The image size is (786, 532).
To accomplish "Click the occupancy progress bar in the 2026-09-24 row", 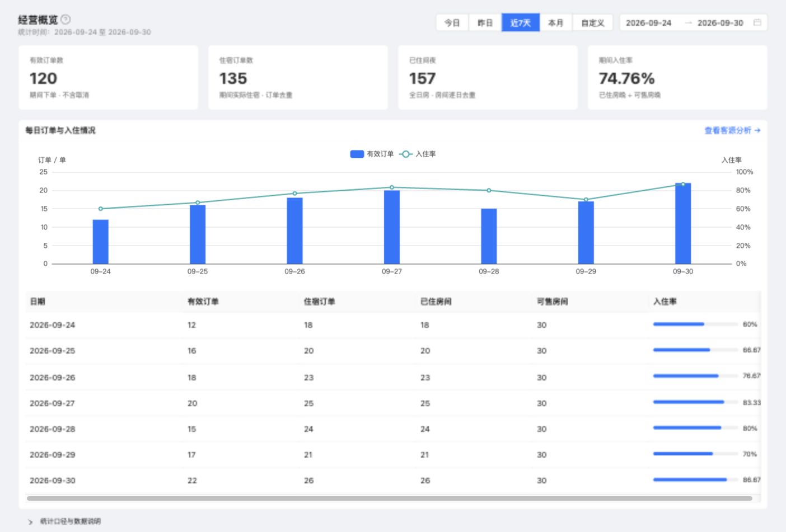I will (695, 324).
